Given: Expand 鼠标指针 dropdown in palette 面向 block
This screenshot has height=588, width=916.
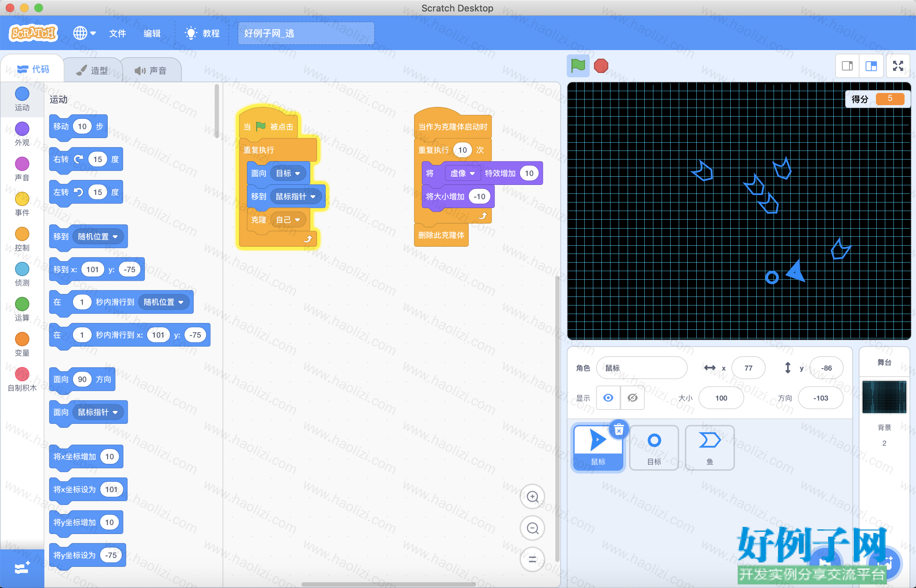Looking at the screenshot, I should [x=98, y=412].
